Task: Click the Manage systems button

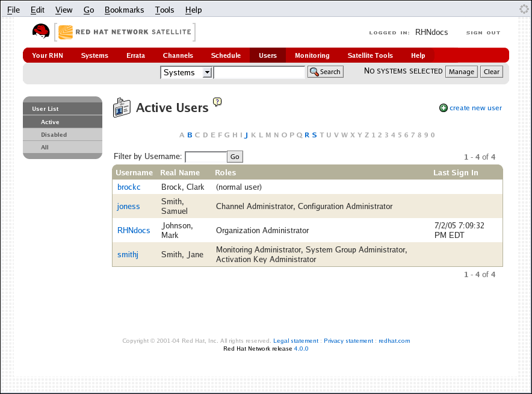Action: coord(462,72)
